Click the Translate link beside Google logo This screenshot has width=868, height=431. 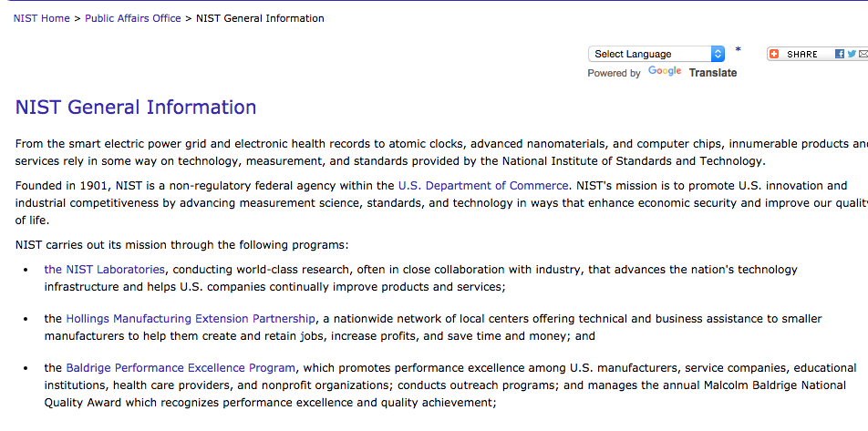pos(713,73)
